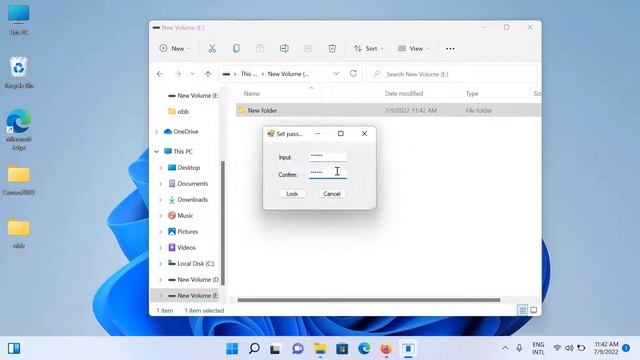
Task: Open the Chat app on taskbar
Action: pos(298,349)
